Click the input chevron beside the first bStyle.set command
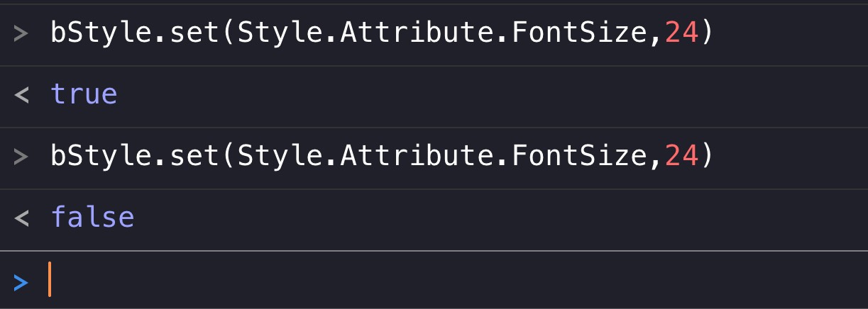 pos(21,33)
